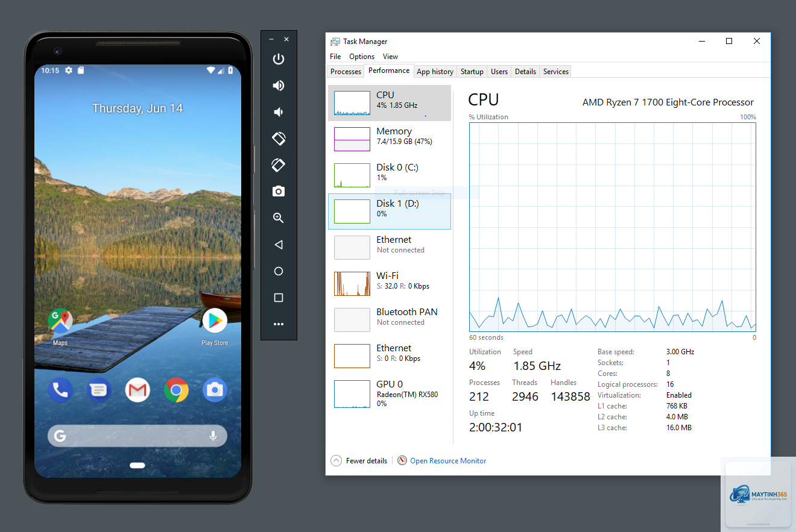Take emulator screenshot with camera icon
796x532 pixels.
click(279, 192)
